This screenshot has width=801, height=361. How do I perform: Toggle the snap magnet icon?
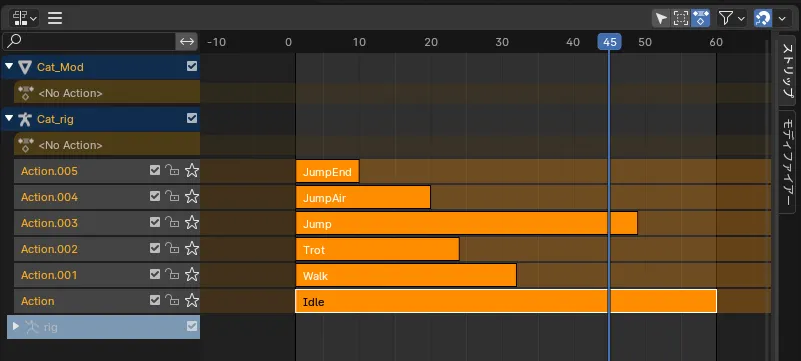pyautogui.click(x=762, y=19)
